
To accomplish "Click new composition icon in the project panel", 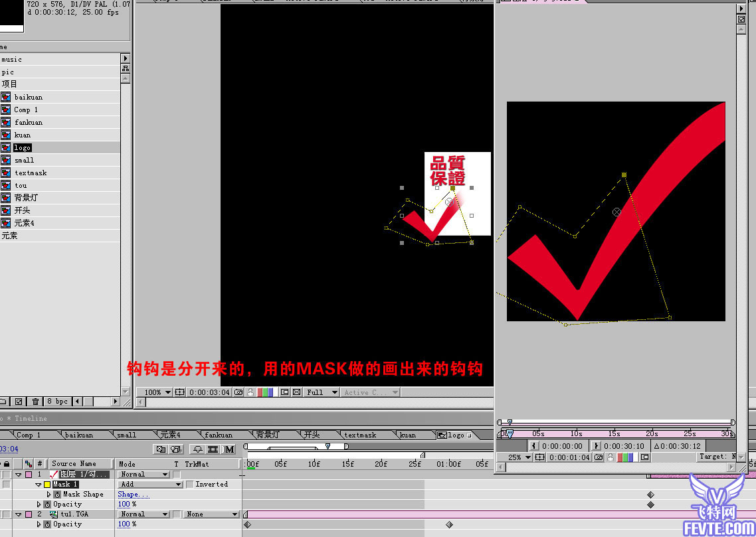I will pos(19,401).
